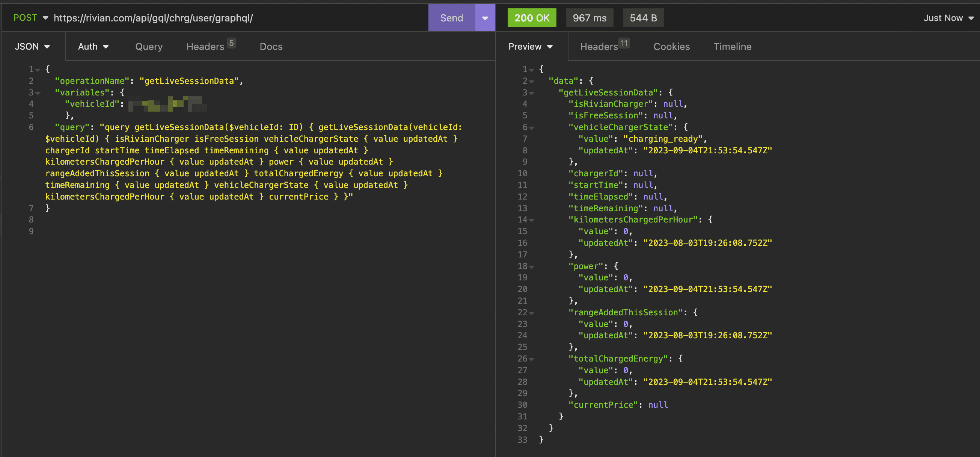The image size is (980, 457).
Task: Open the POST method dropdown
Action: (30, 18)
